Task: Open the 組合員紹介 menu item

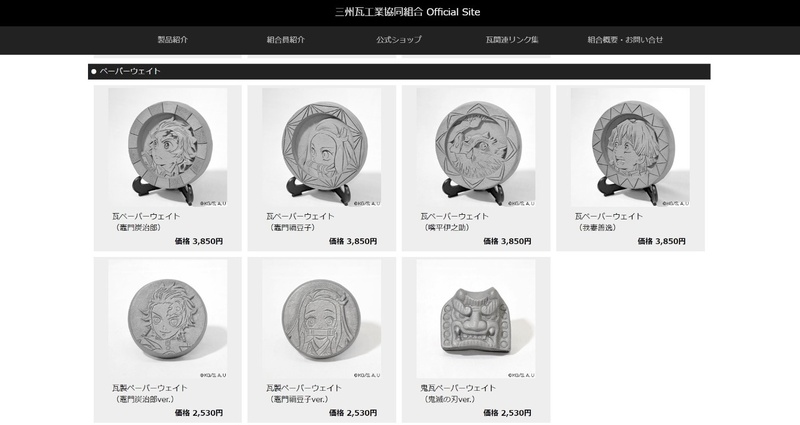Action: click(x=286, y=39)
